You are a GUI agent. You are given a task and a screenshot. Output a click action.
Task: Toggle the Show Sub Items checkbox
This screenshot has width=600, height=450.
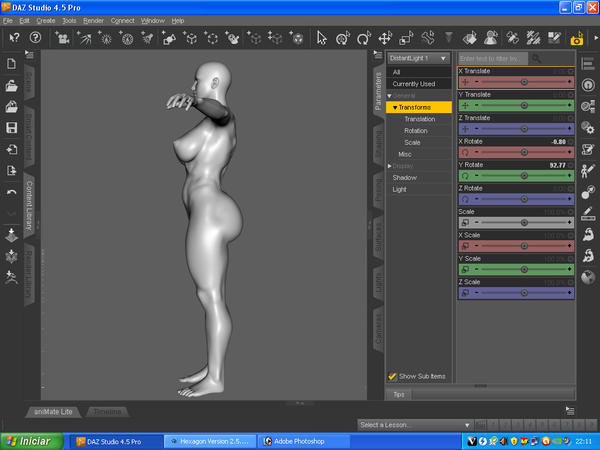click(x=392, y=376)
